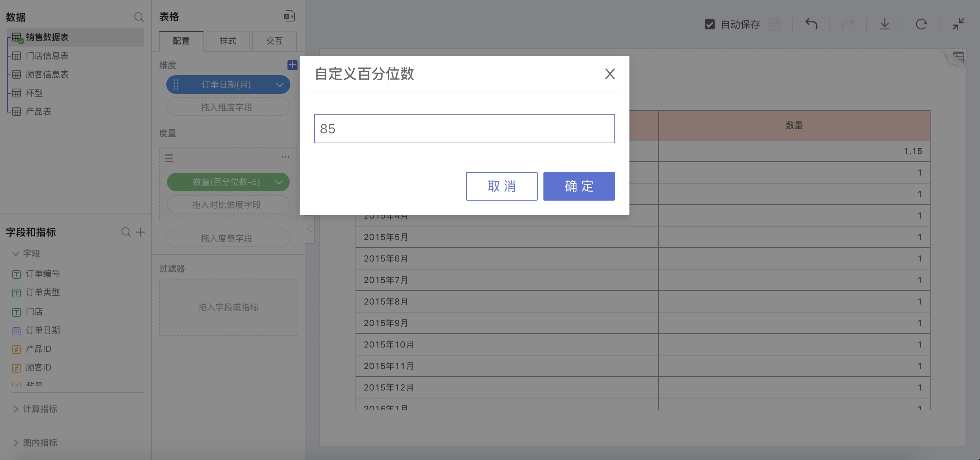Search fields in 字段和指标 panel

(126, 232)
